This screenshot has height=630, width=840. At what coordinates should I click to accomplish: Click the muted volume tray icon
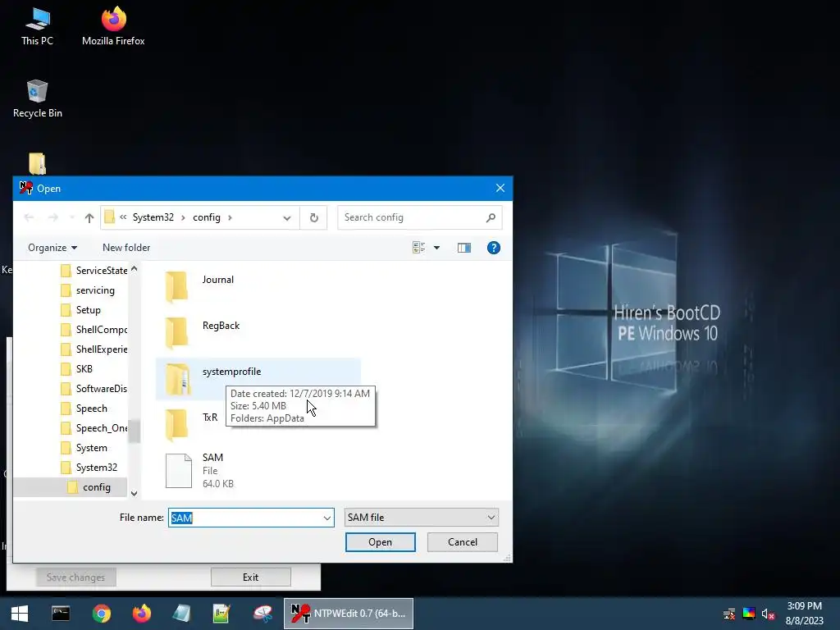[x=768, y=614]
